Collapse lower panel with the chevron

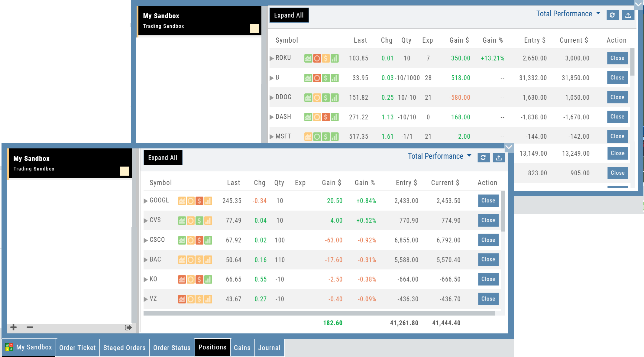509,148
